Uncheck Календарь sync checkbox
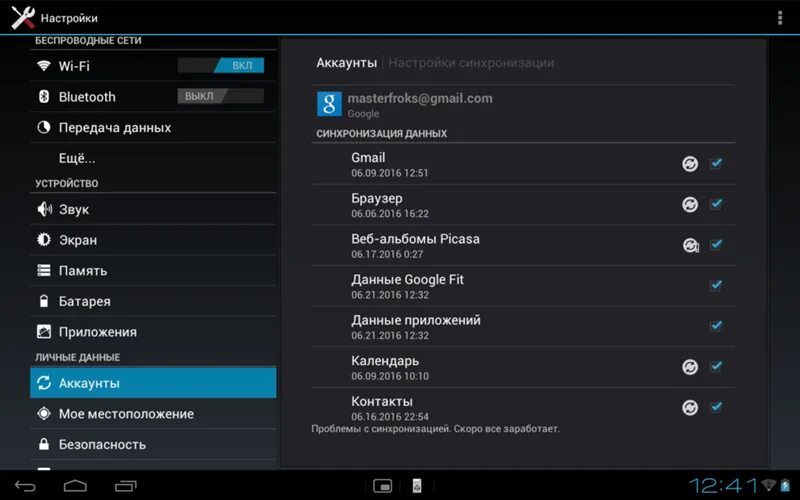This screenshot has width=800, height=500. click(716, 366)
